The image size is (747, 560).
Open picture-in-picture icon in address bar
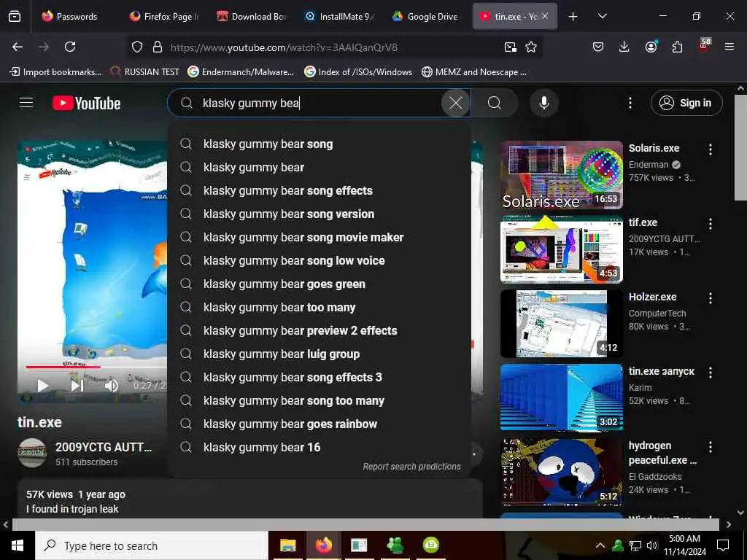[x=510, y=47]
